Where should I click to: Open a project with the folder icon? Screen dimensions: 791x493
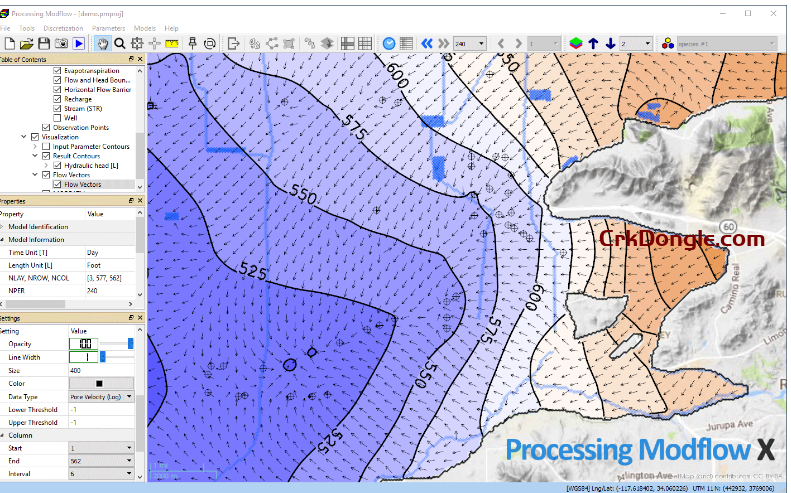point(27,44)
